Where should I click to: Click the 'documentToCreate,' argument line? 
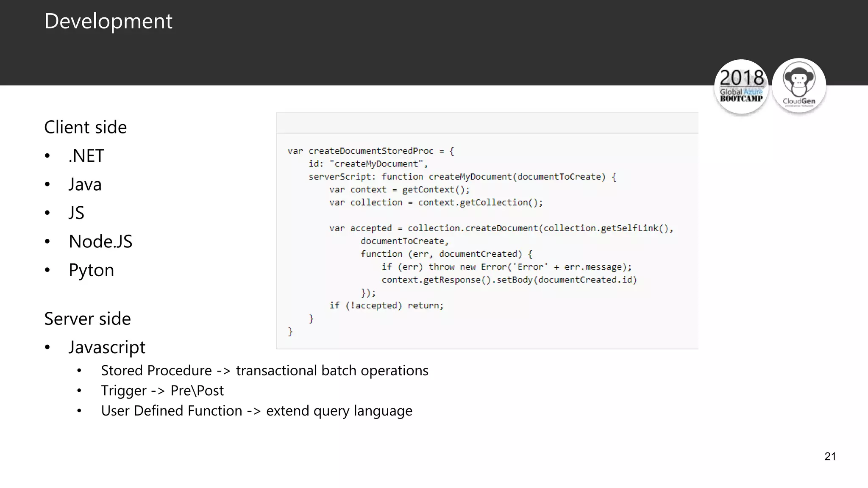[x=405, y=241]
